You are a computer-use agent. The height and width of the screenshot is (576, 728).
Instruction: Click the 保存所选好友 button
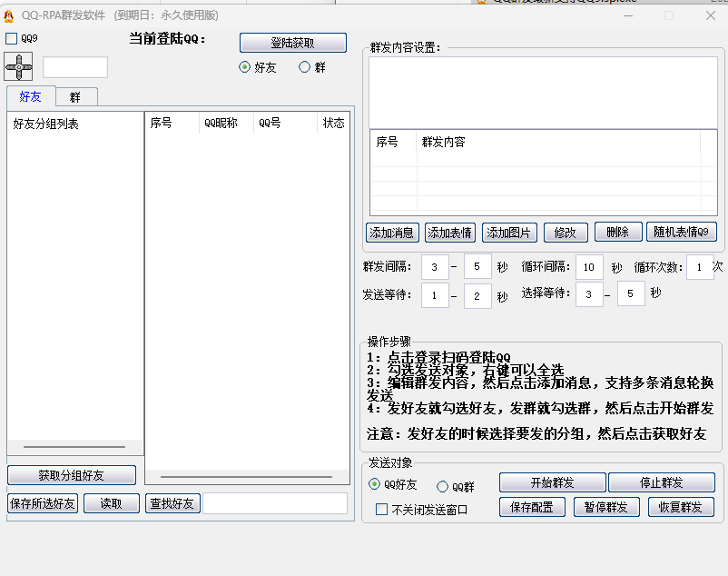[43, 503]
